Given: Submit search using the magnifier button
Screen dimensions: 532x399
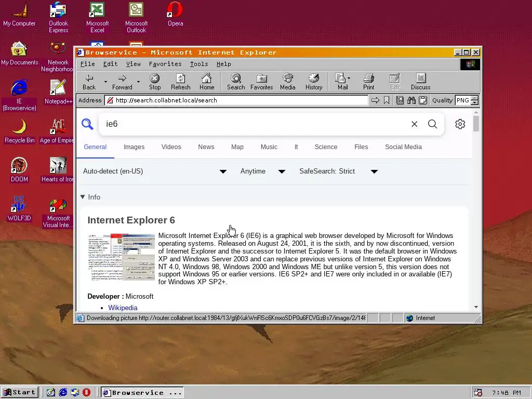Looking at the screenshot, I should 433,124.
